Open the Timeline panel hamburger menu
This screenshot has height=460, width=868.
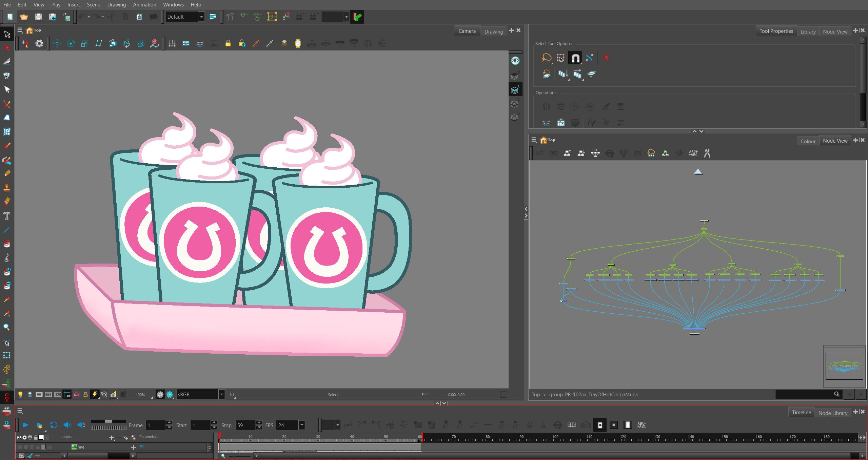(x=20, y=411)
